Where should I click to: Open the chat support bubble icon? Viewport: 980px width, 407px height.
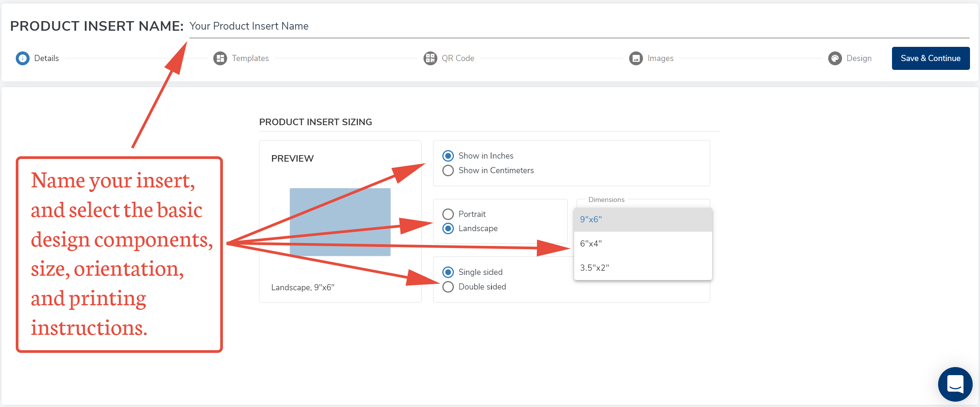pyautogui.click(x=955, y=384)
